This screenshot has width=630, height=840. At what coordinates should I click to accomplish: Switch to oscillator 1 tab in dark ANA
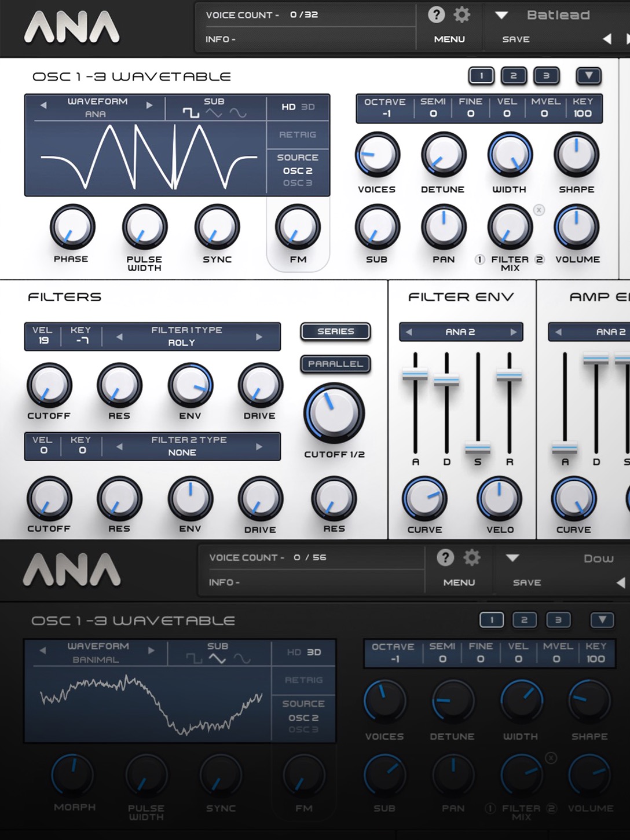[492, 620]
